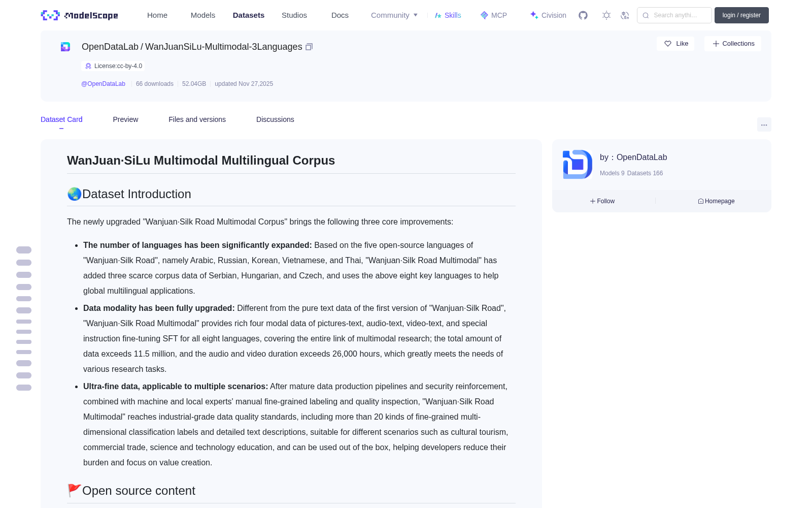The height and width of the screenshot is (508, 812).
Task: Open the MCP diamond icon link
Action: coord(484,15)
